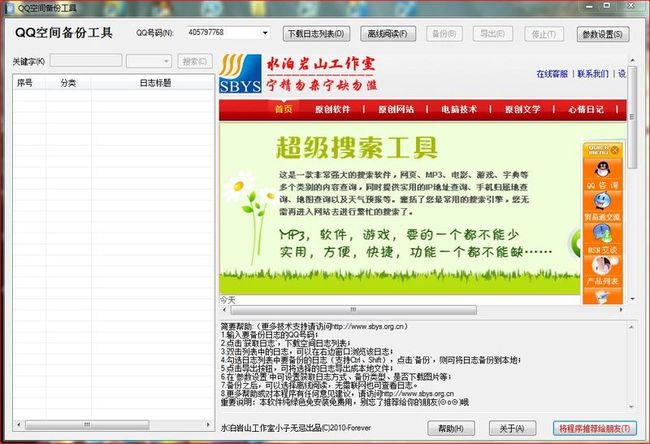Viewport: 650px width, 444px height.
Task: Click browser pane horizontal scrollbar right arrow
Action: point(621,310)
